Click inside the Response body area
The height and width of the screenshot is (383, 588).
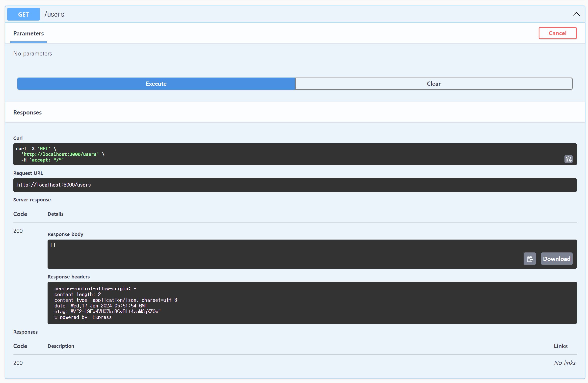[x=272, y=254]
